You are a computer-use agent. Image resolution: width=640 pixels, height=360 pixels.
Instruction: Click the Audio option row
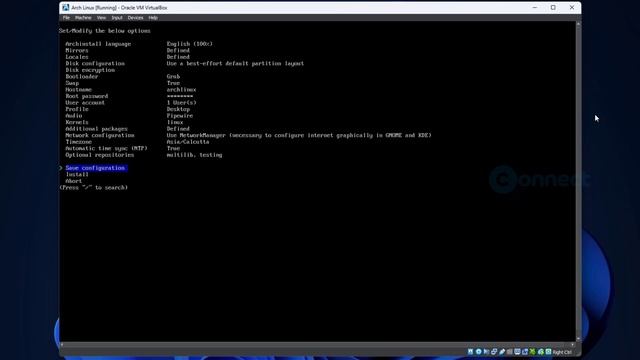click(x=129, y=116)
